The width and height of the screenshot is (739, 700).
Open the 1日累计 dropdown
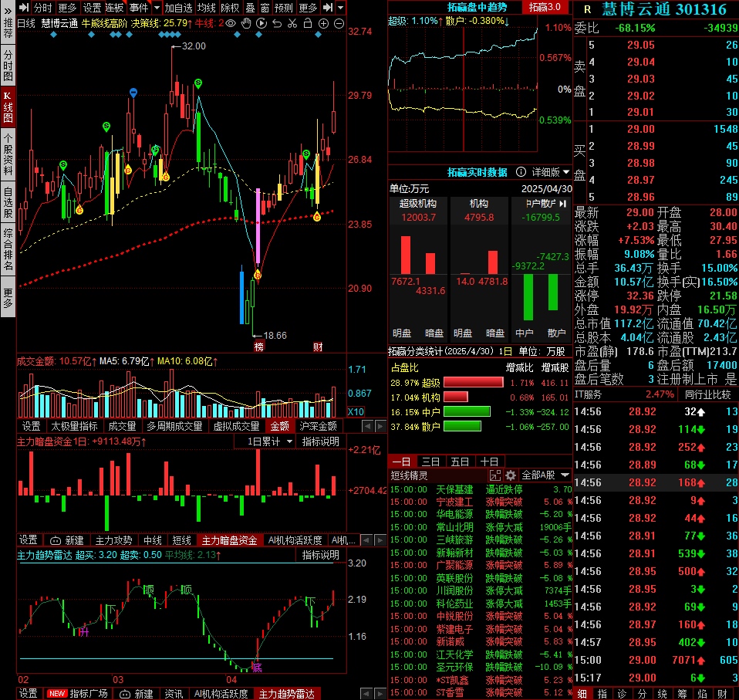click(270, 441)
